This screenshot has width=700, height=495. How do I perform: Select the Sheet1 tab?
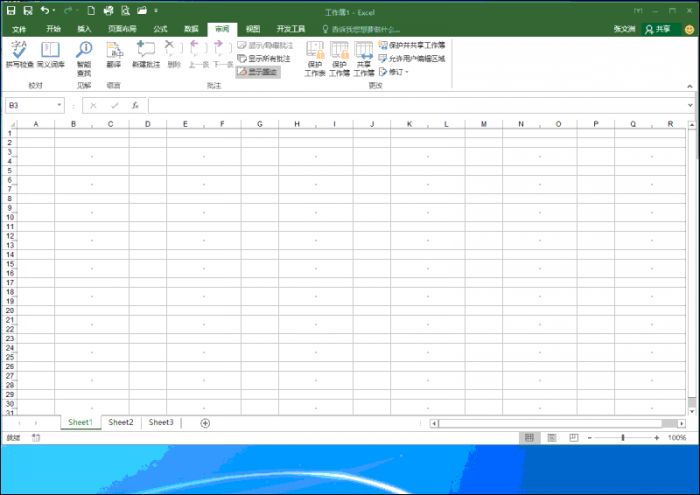tap(80, 422)
